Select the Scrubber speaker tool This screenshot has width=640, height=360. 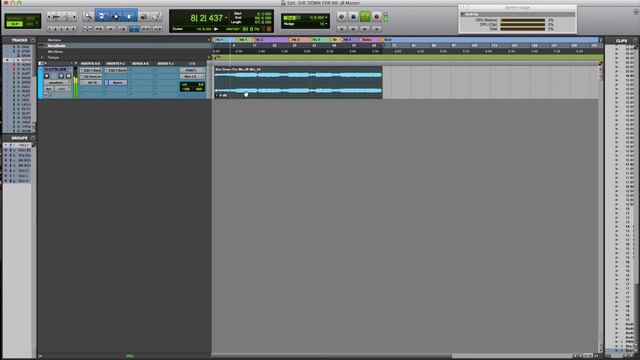[x=143, y=17]
